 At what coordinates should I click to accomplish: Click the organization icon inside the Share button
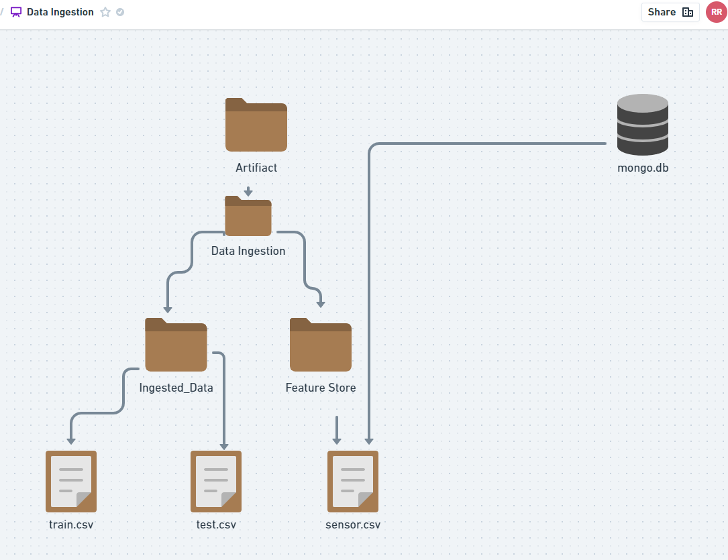pos(687,11)
